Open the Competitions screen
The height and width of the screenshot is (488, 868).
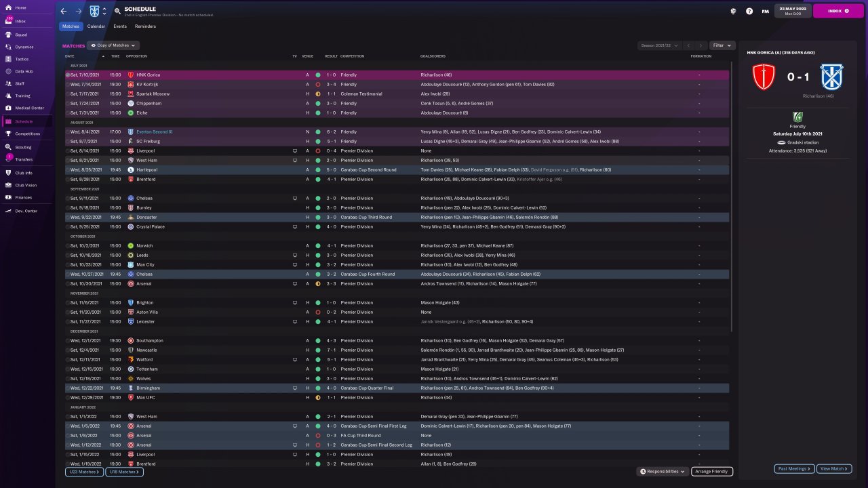27,134
